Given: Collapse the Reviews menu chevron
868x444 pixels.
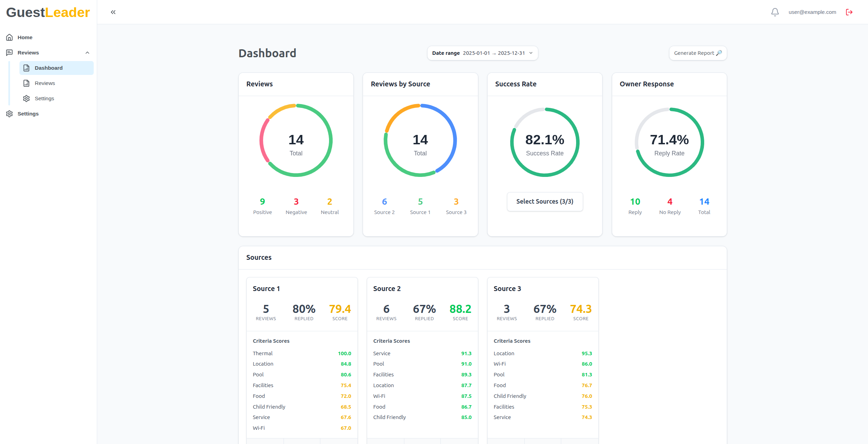Looking at the screenshot, I should (x=87, y=53).
